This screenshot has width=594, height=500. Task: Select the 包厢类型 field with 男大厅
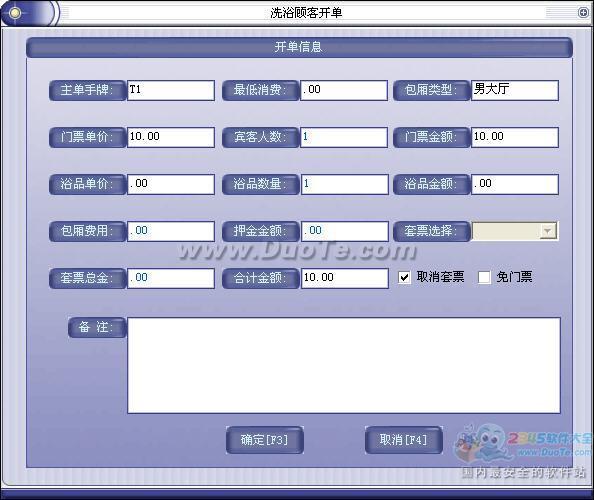515,90
